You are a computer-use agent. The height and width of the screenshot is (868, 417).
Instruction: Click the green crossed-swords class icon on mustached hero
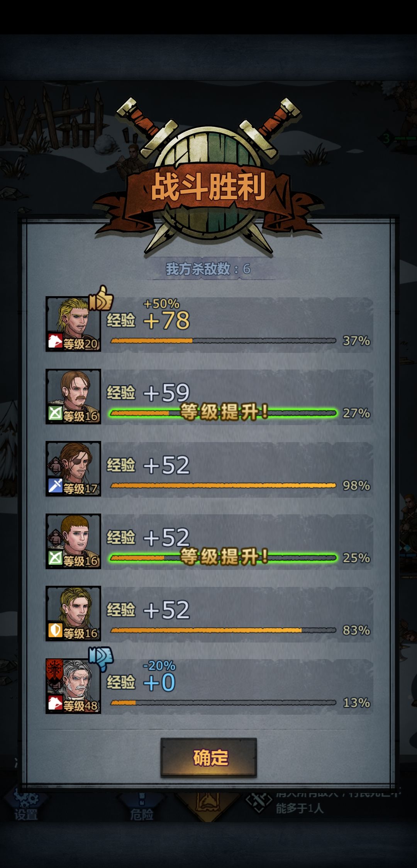point(55,413)
